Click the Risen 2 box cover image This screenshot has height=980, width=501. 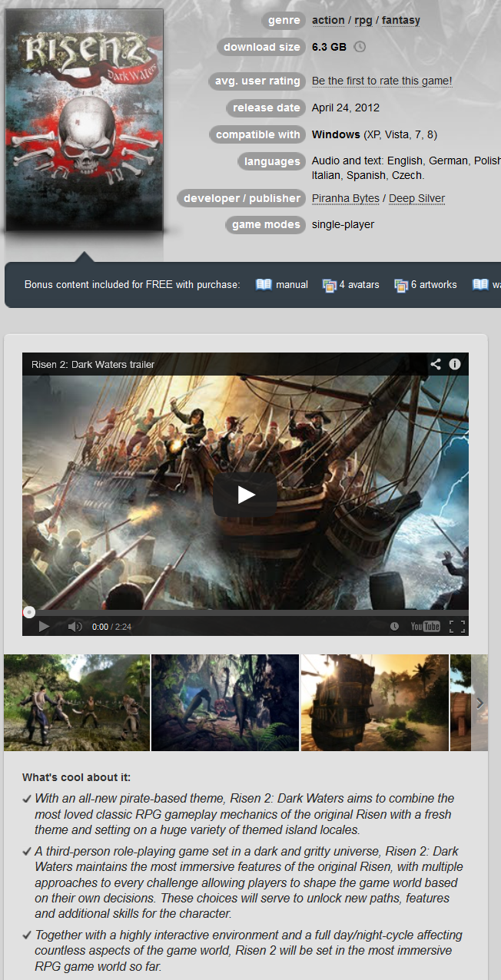[x=84, y=120]
